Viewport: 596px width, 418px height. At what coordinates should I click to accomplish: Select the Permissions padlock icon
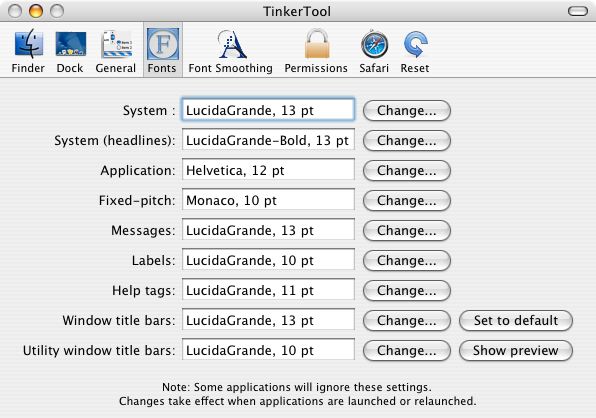(x=316, y=51)
